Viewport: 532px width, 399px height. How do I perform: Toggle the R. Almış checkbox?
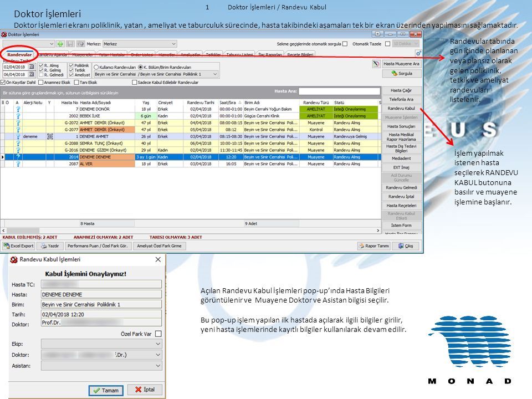(x=41, y=65)
